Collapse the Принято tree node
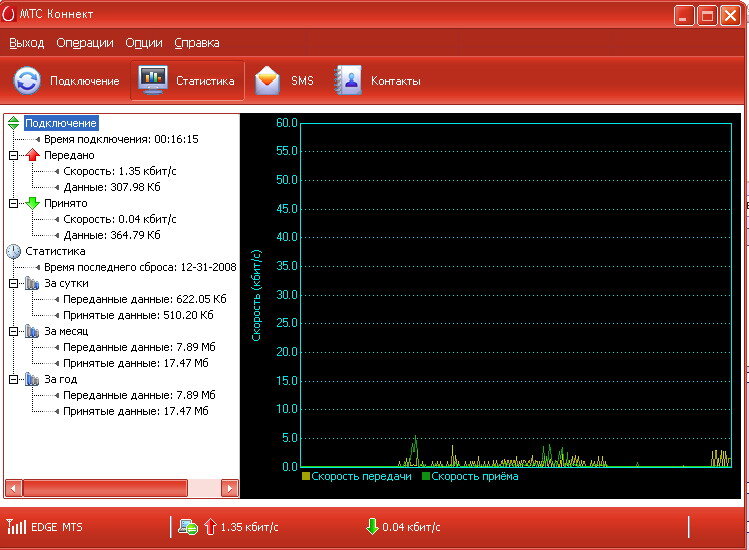Image resolution: width=749 pixels, height=550 pixels. click(x=13, y=203)
